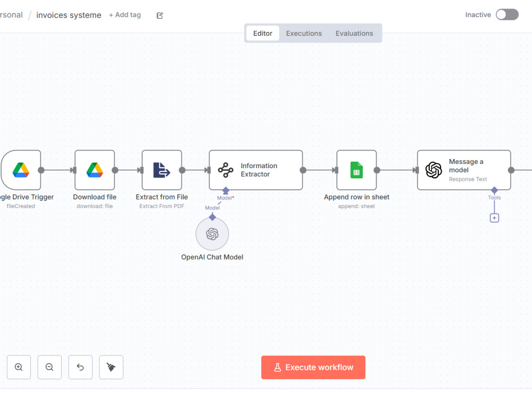This screenshot has height=399, width=532.
Task: Open the Google Drive Trigger node
Action: pos(21,170)
